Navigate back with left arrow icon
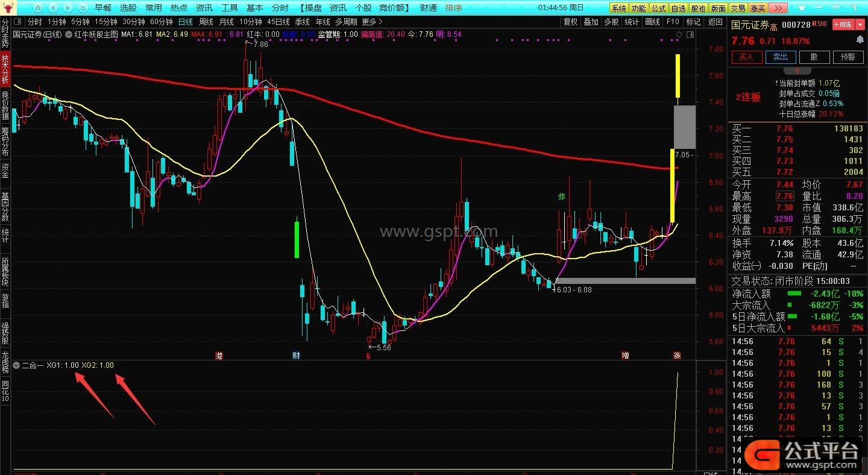868x475 pixels. point(53,8)
